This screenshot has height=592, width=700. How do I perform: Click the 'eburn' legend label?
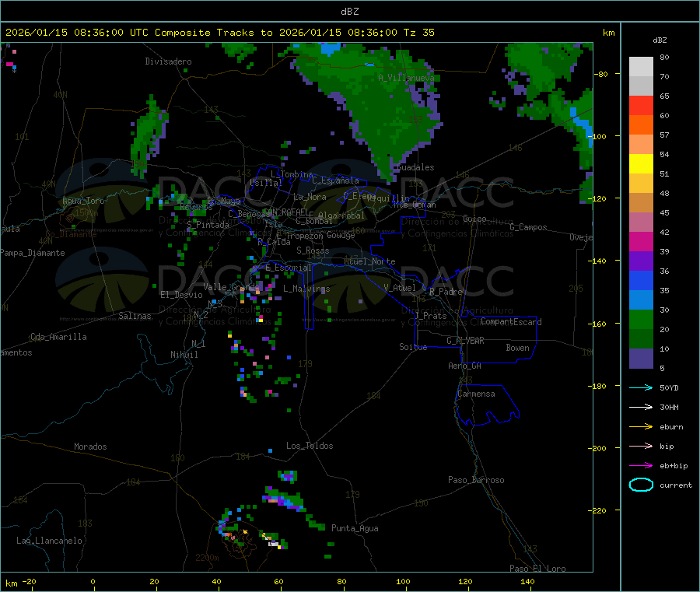click(671, 427)
